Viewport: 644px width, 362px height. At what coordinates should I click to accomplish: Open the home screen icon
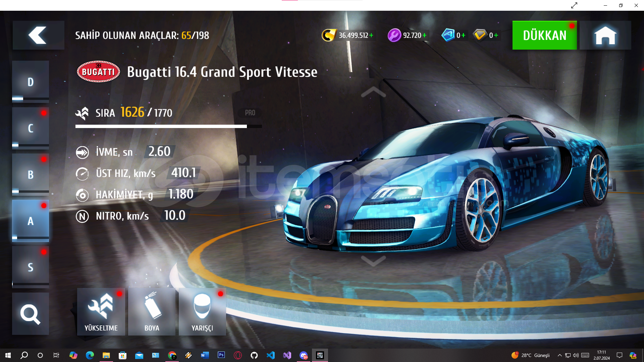[x=605, y=35]
